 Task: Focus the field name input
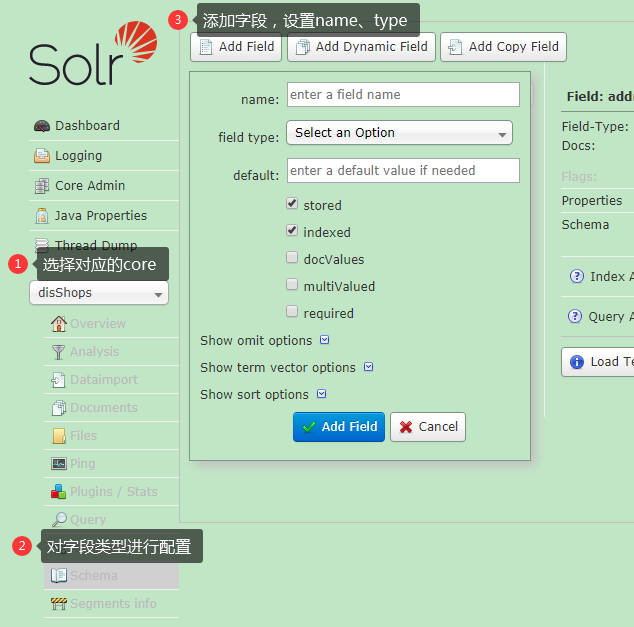point(403,95)
